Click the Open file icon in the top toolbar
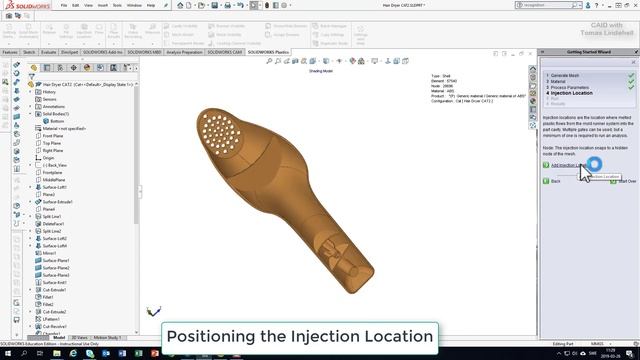This screenshot has height=360, width=640. tap(201, 5)
